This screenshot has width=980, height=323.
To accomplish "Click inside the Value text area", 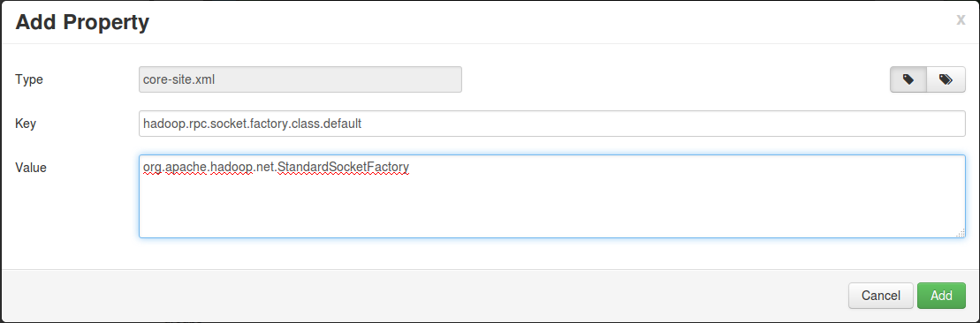I will pyautogui.click(x=552, y=196).
